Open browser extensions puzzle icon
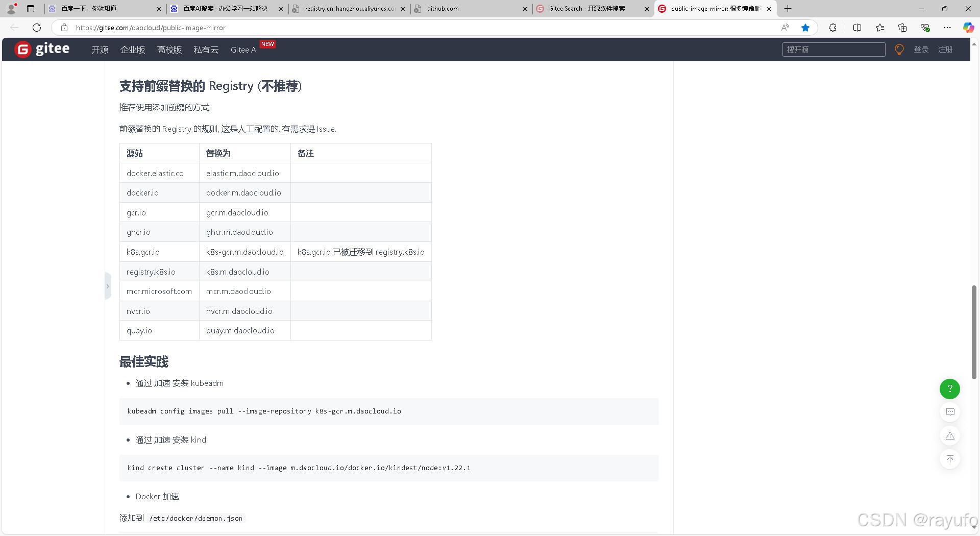Viewport: 980px width, 536px height. coord(832,28)
